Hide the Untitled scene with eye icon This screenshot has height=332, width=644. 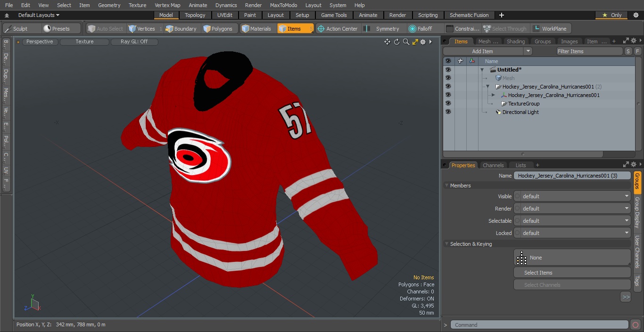tap(448, 70)
